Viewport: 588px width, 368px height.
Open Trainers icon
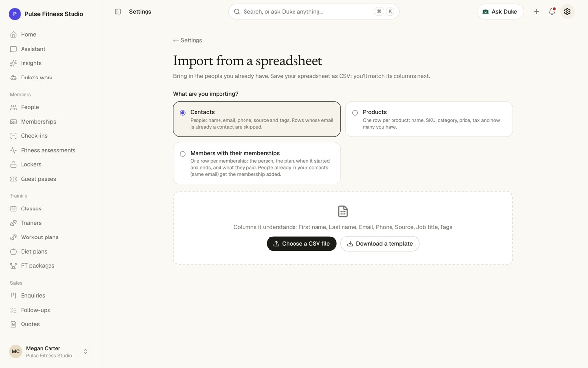pos(13,223)
